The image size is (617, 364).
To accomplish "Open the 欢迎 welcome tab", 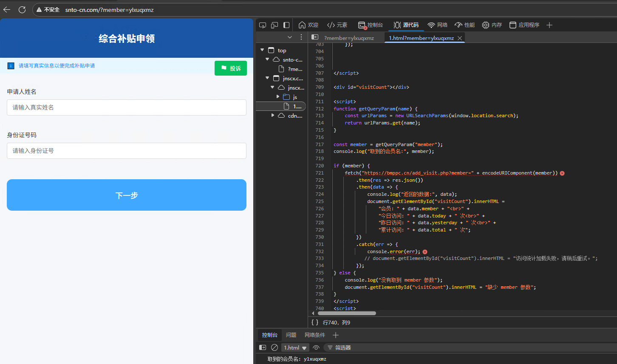I will pyautogui.click(x=308, y=25).
